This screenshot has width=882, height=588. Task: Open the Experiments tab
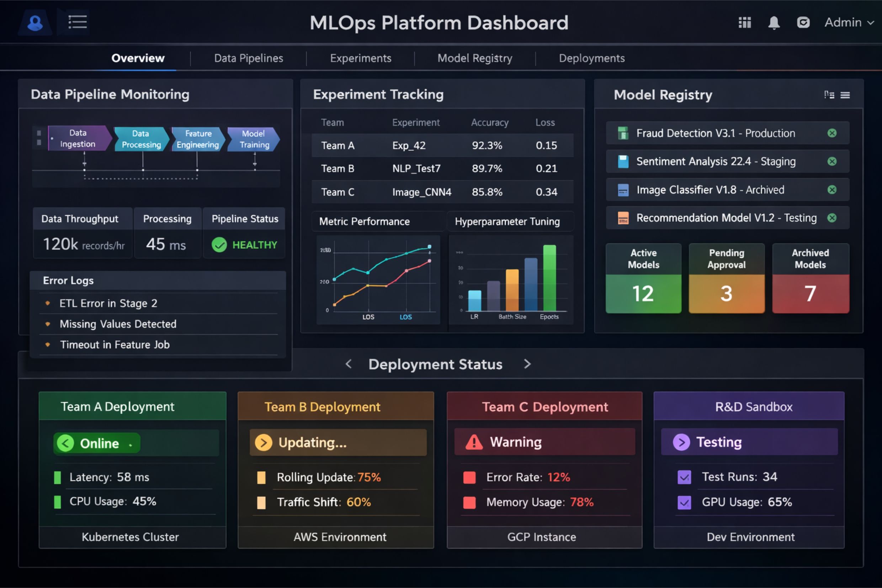point(360,58)
